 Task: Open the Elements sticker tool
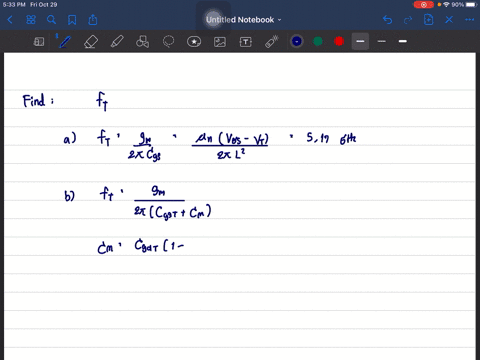(x=194, y=42)
